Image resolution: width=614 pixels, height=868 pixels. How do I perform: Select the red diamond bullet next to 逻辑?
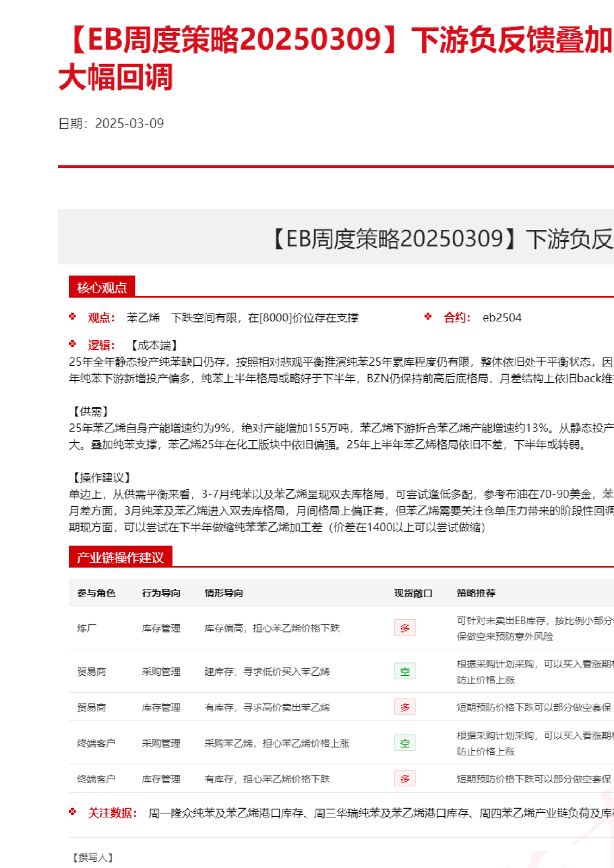[x=72, y=344]
